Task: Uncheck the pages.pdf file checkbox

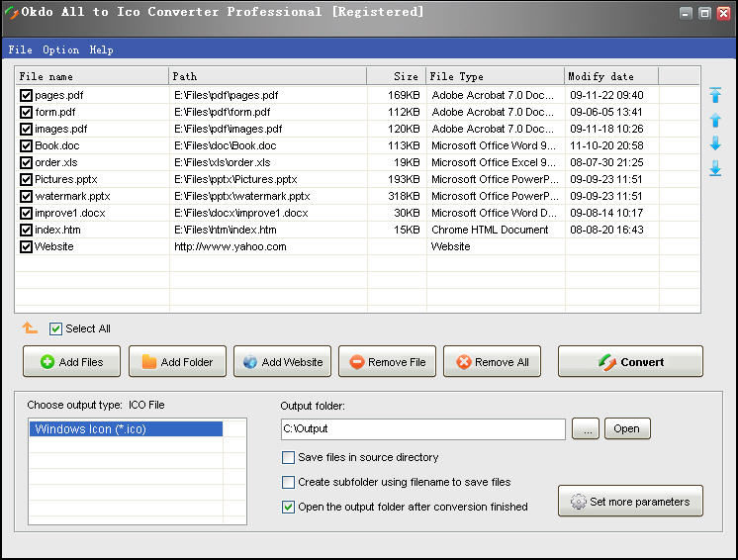Action: tap(26, 96)
